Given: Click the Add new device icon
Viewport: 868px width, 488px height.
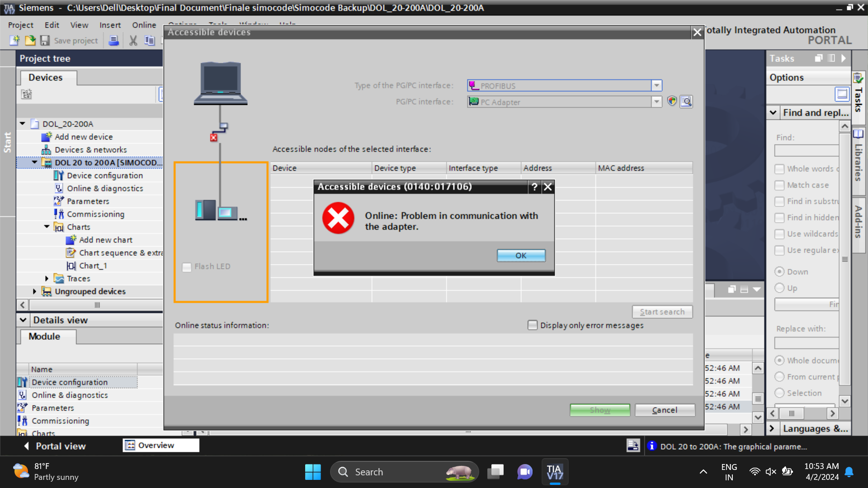Looking at the screenshot, I should [47, 137].
